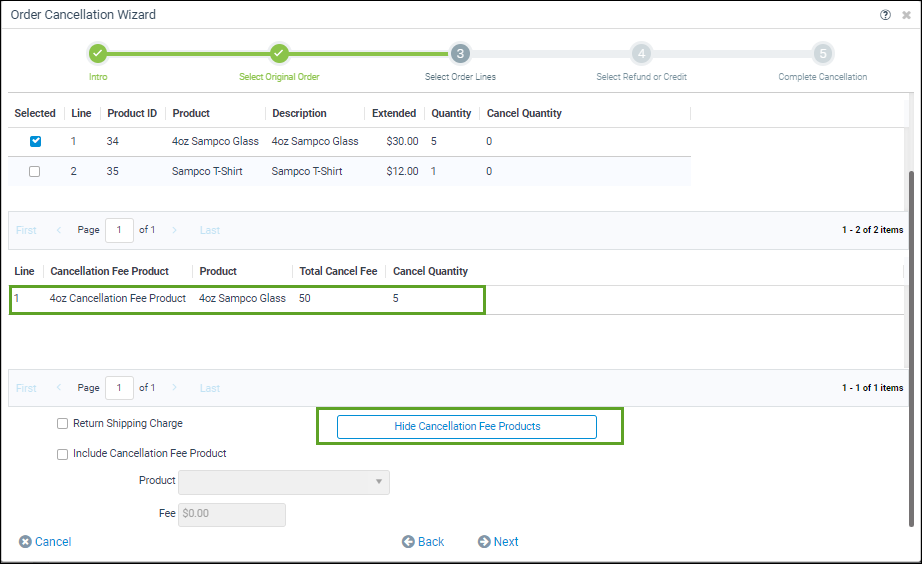Screen dimensions: 922x564
Task: Click Select Original Order step label
Action: [279, 76]
